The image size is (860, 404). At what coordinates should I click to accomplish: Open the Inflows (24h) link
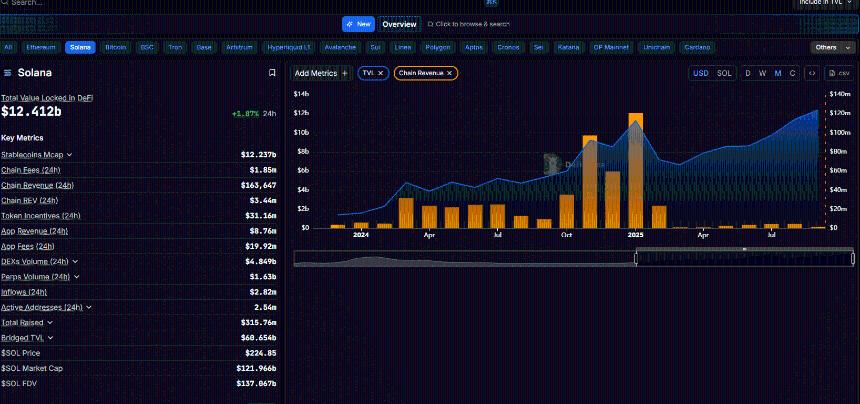coord(24,292)
